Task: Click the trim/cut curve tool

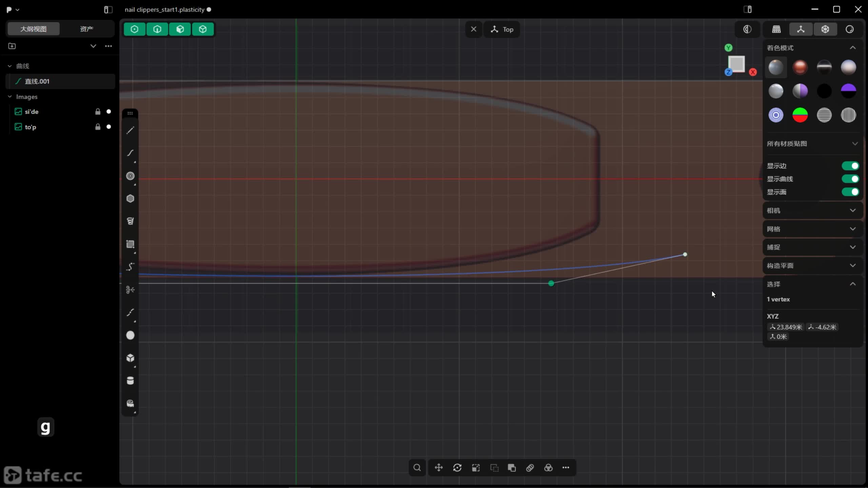Action: tap(130, 290)
